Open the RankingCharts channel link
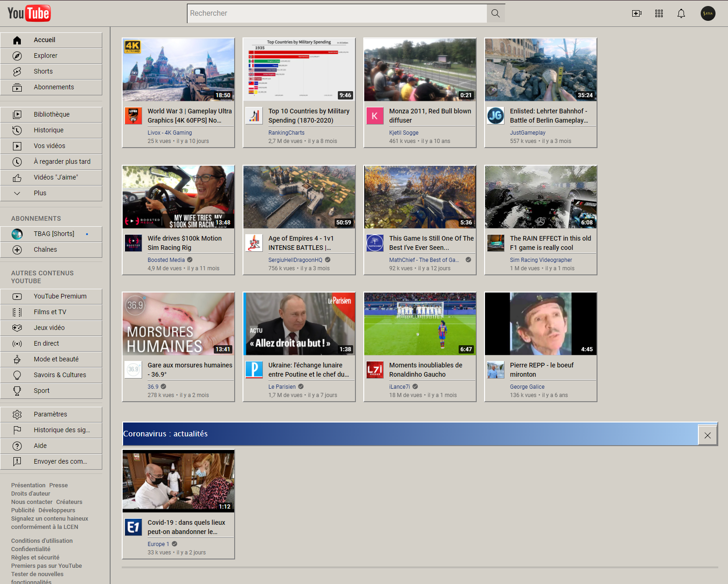This screenshot has height=584, width=728. [x=286, y=133]
